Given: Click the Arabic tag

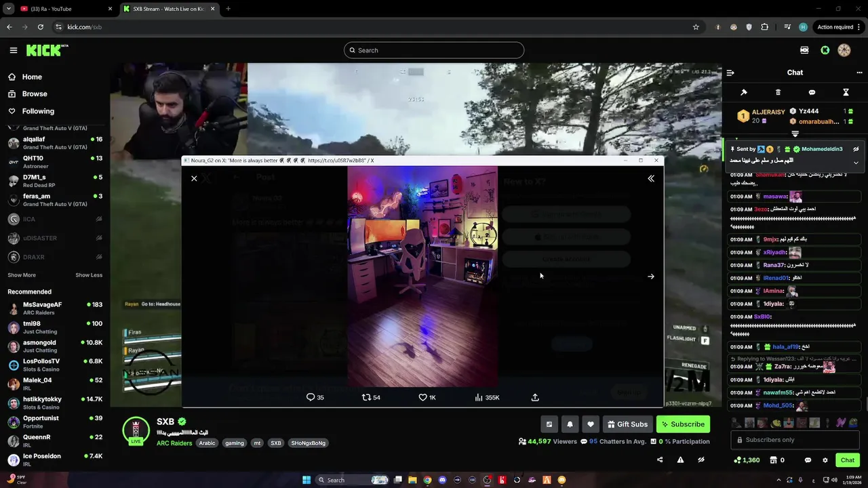Looking at the screenshot, I should (x=207, y=443).
